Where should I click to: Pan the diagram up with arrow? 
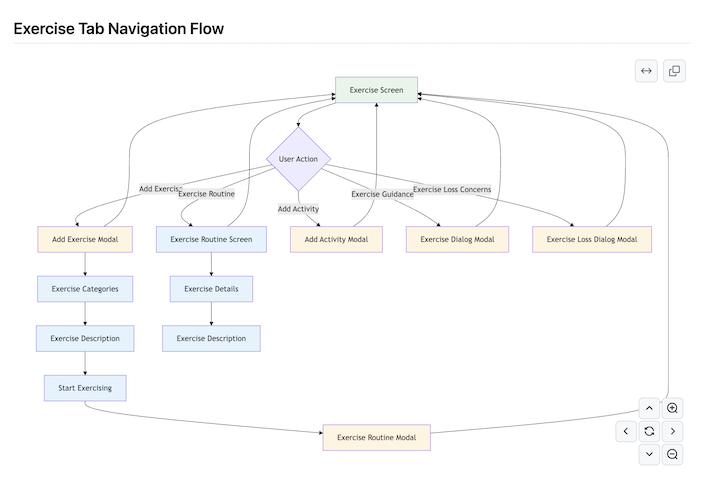tap(649, 408)
